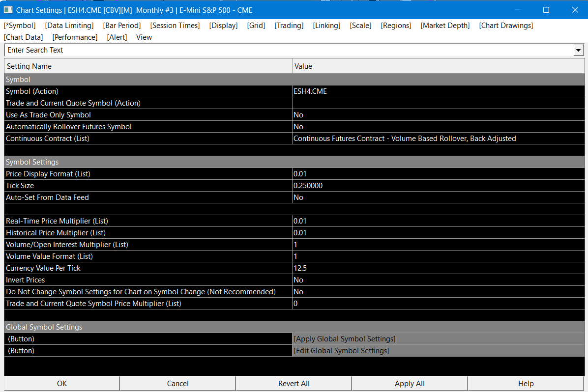Toggle Use As Trade Only Symbol value

point(438,114)
